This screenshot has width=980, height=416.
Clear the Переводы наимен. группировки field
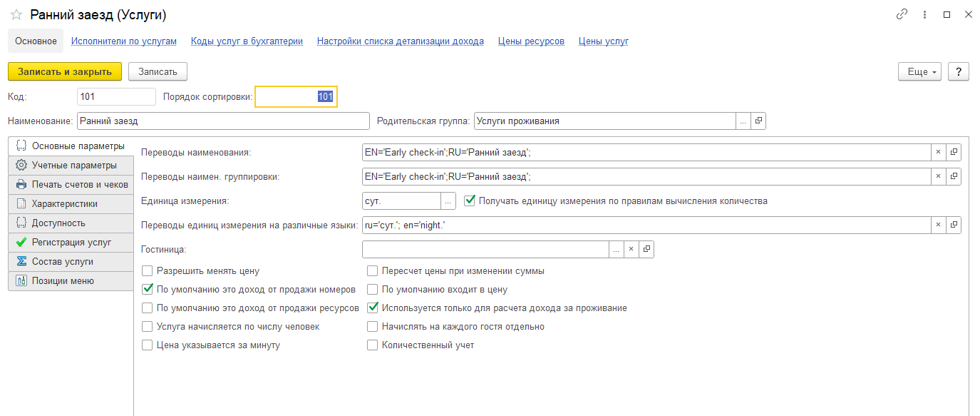pos(939,176)
